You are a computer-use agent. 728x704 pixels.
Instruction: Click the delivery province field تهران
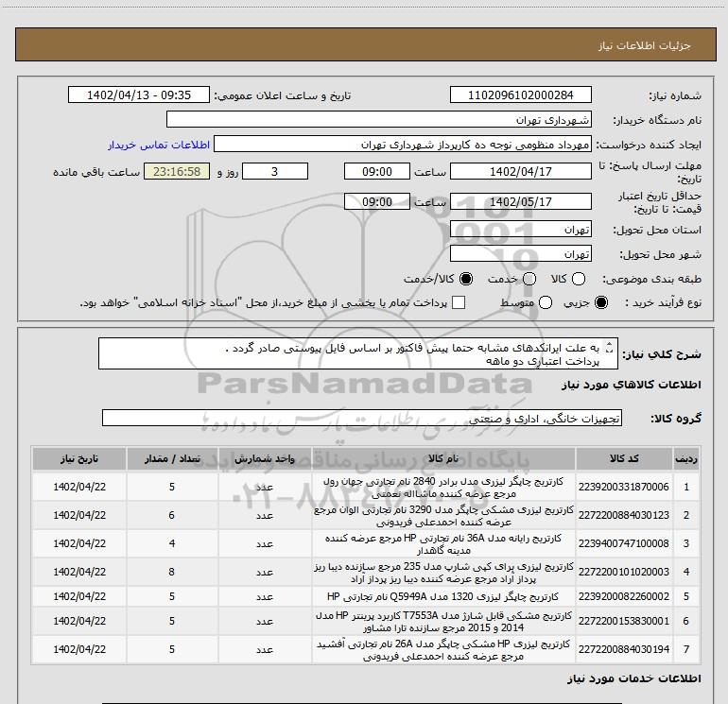pos(520,230)
